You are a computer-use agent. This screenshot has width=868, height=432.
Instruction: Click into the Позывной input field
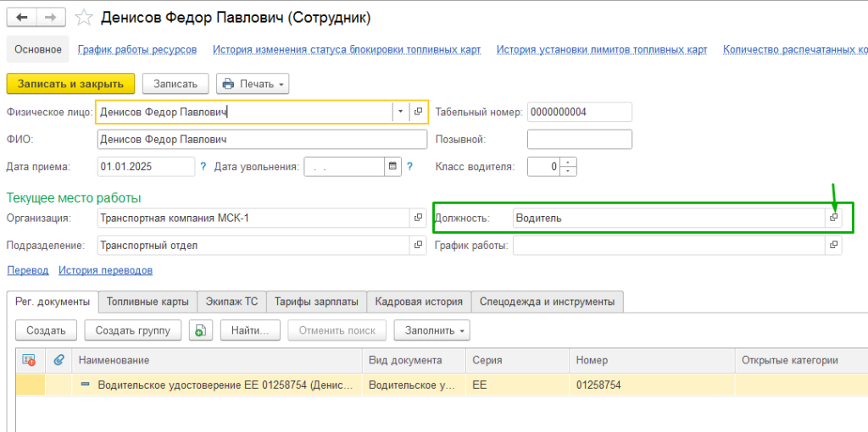[x=580, y=139]
